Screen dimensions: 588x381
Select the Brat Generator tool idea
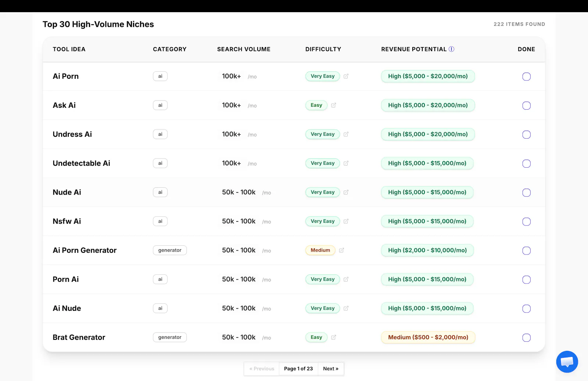[79, 337]
